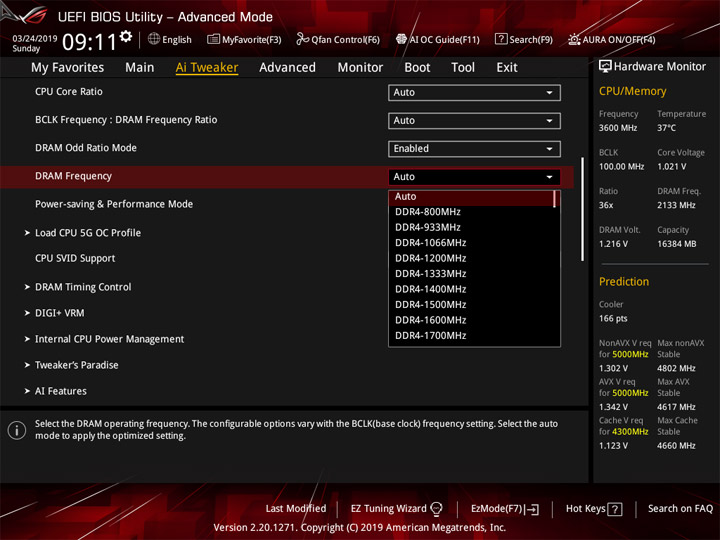Click EZ Tuning Wizard lightbulb icon
The height and width of the screenshot is (540, 720).
click(436, 508)
